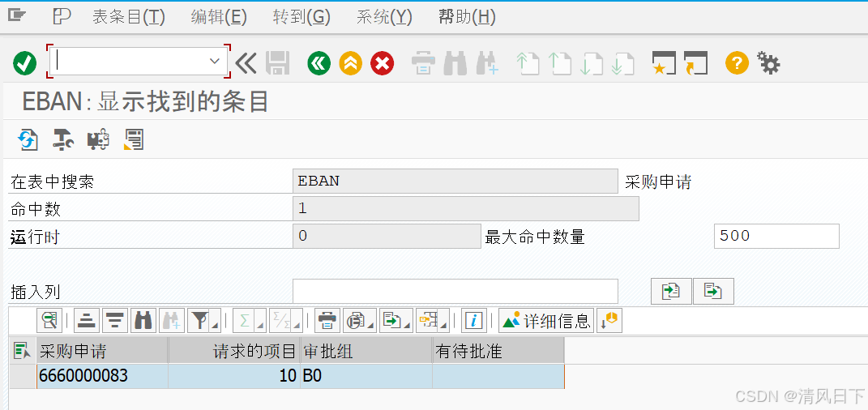Click second insert-column button beside 插入列
This screenshot has width=868, height=410.
713,291
